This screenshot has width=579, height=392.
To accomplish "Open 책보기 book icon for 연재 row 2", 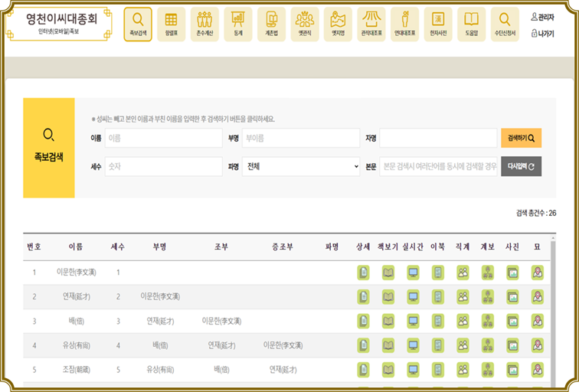I will click(x=388, y=297).
